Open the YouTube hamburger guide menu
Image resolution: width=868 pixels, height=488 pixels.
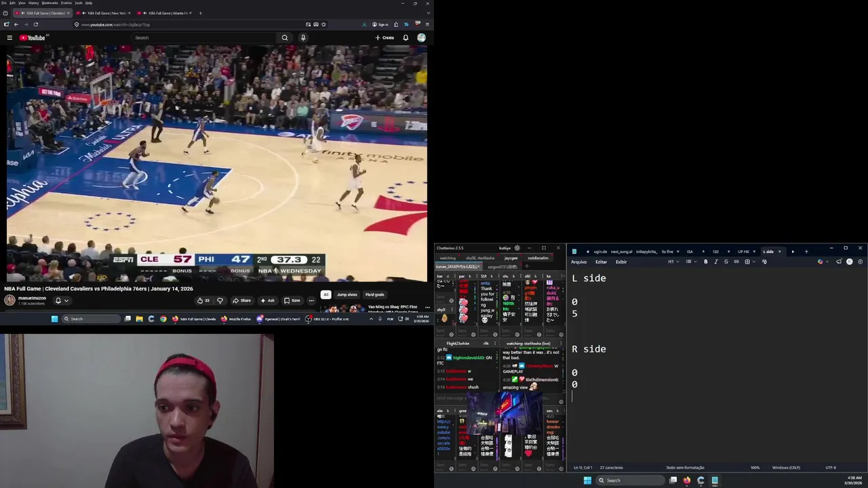coord(9,38)
